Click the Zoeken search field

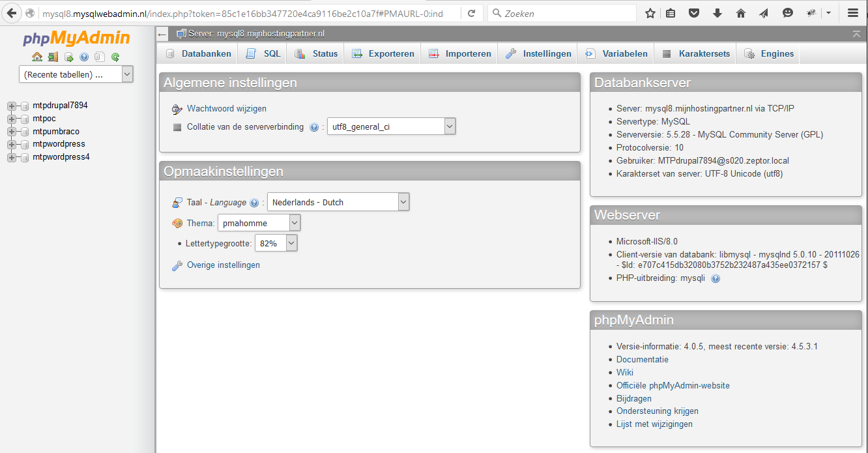click(x=562, y=13)
